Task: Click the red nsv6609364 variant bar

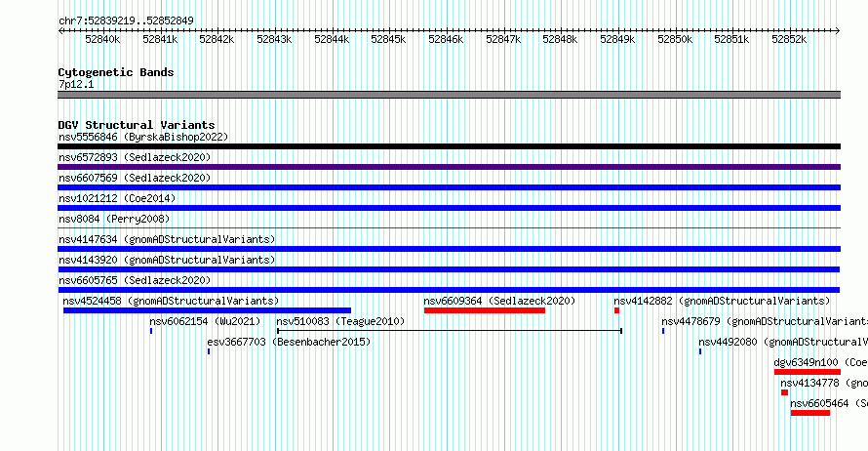Action: point(485,310)
